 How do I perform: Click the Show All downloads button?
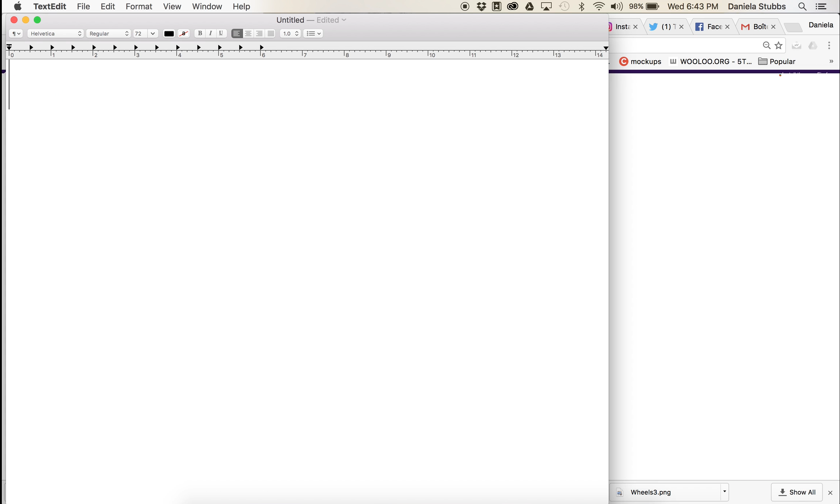(x=797, y=492)
